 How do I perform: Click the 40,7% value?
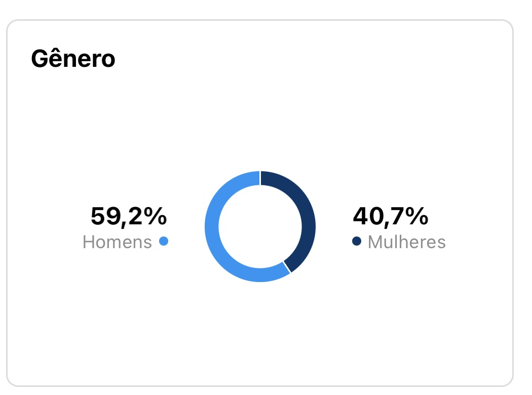tap(390, 217)
